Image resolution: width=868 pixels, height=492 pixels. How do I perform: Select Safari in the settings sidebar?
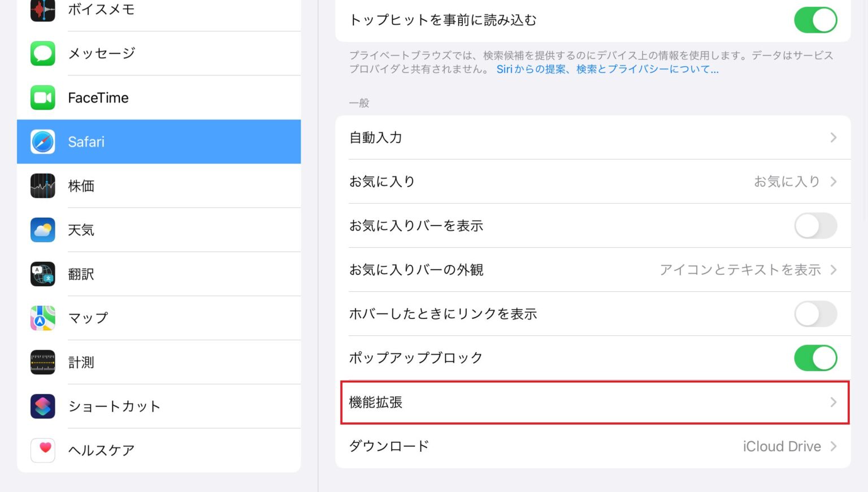[159, 142]
